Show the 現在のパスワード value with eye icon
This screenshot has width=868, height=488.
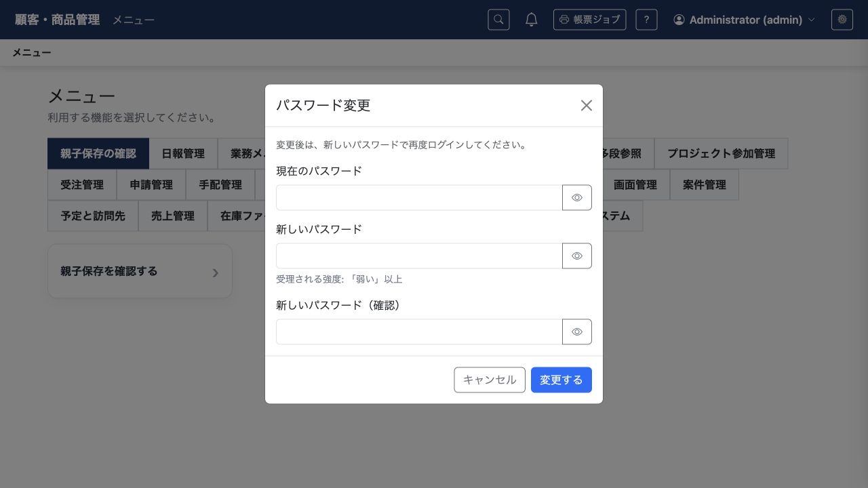[577, 198]
